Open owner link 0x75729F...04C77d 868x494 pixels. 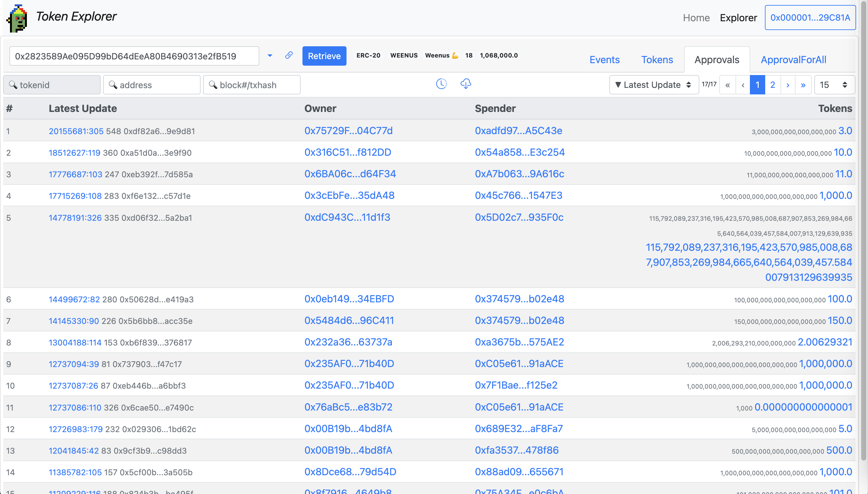point(348,131)
